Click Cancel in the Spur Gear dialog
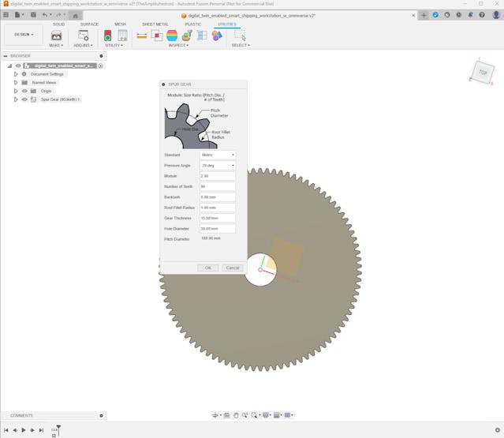 tap(232, 268)
